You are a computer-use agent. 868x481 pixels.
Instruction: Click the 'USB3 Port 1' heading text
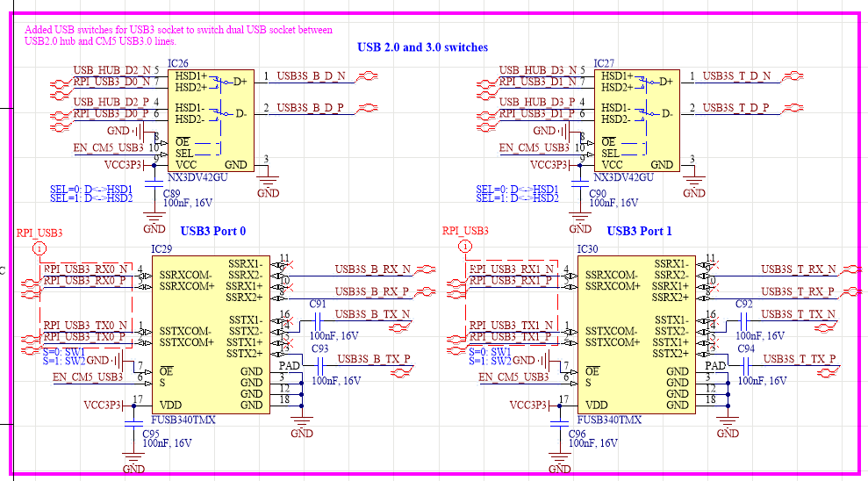point(639,232)
